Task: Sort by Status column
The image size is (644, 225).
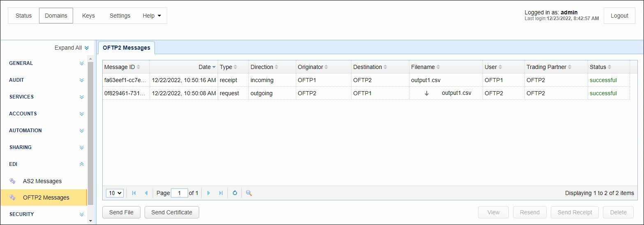Action: (609, 67)
